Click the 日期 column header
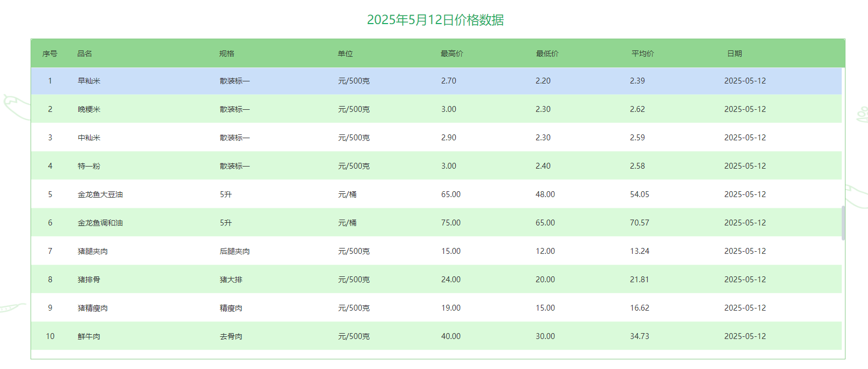 click(735, 54)
